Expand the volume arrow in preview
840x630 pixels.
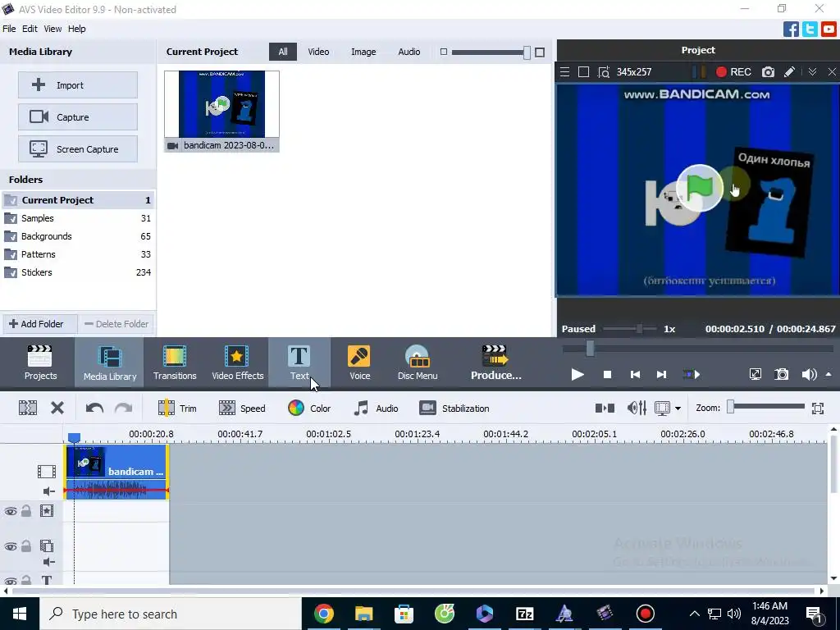point(829,374)
